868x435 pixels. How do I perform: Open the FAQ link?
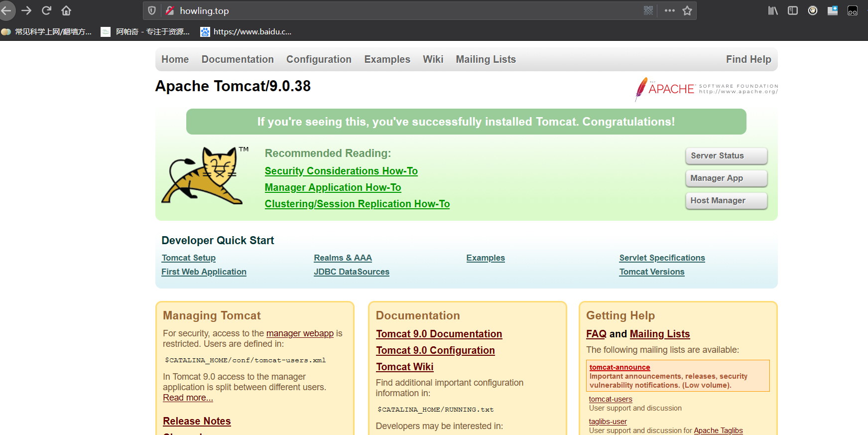tap(596, 334)
